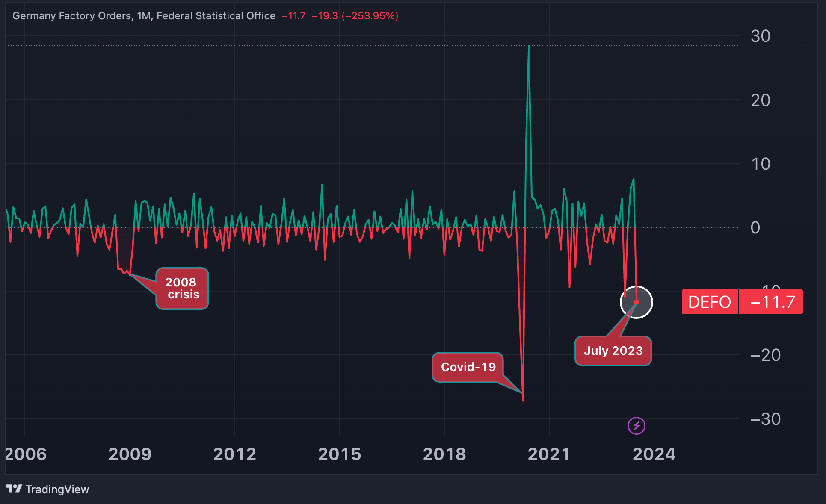Viewport: 826px width, 504px height.
Task: Click the purple lightning bolt event icon
Action: 636,426
